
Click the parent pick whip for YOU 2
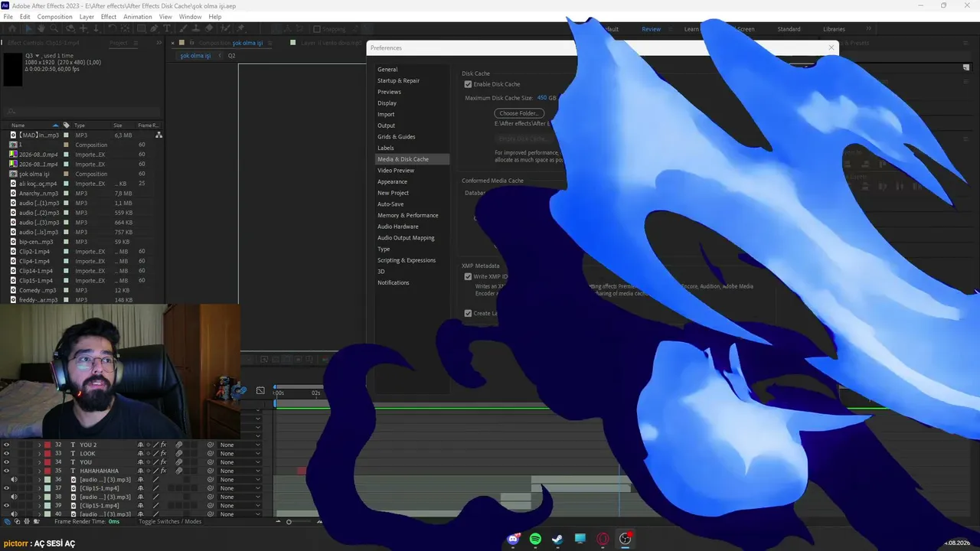211,445
